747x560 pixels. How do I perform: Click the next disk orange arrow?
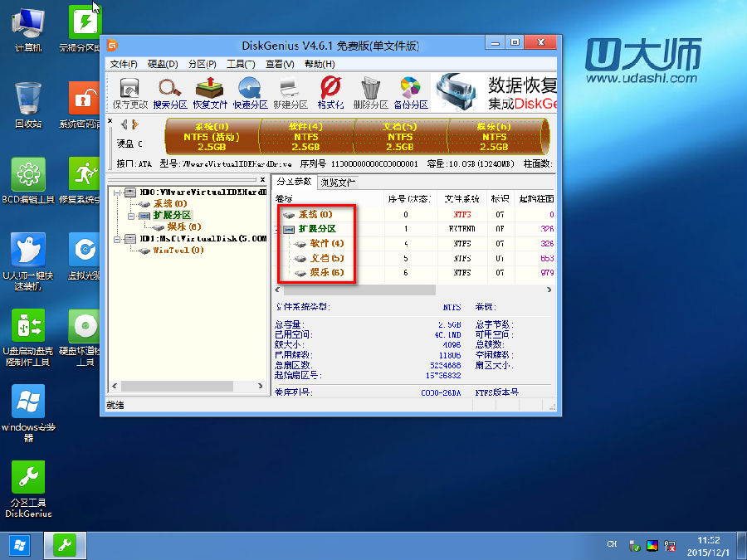134,124
